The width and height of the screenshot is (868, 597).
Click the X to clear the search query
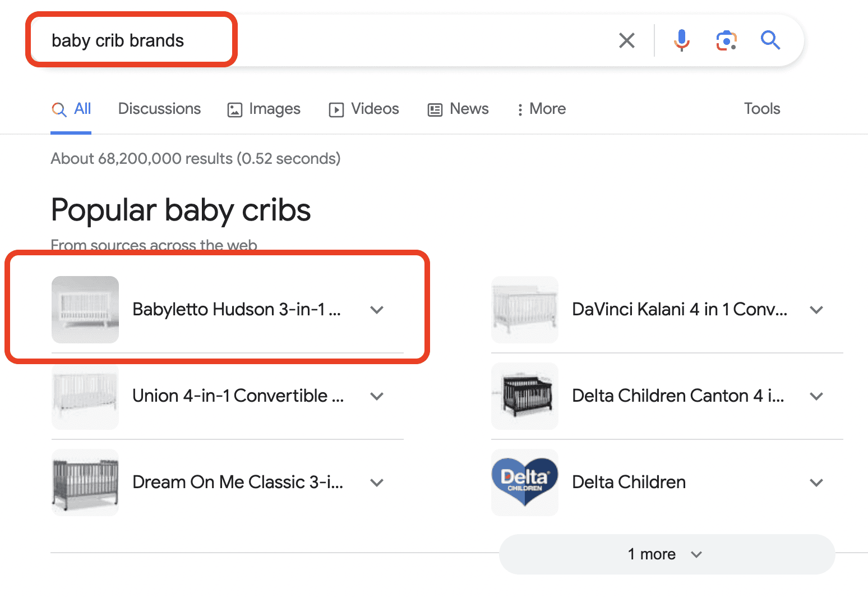pos(626,40)
